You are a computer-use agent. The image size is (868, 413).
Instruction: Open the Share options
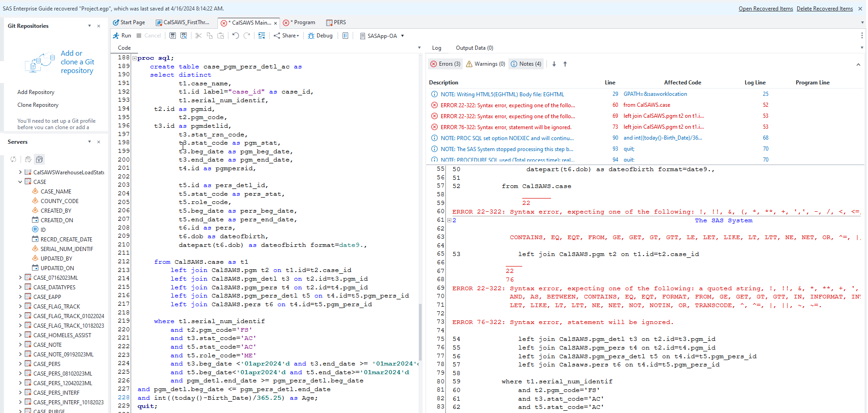pyautogui.click(x=286, y=36)
